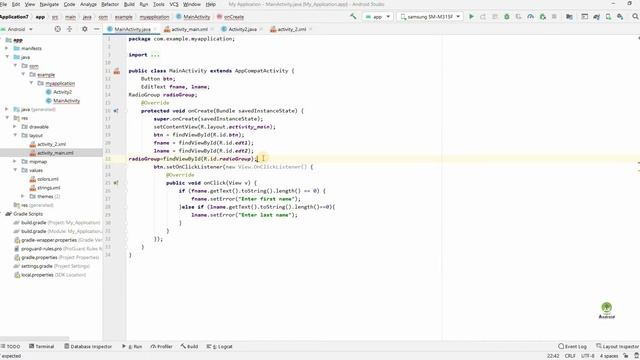Open the profiler gauge icon in toolbar
This screenshot has width=640, height=360.
tap(530, 17)
